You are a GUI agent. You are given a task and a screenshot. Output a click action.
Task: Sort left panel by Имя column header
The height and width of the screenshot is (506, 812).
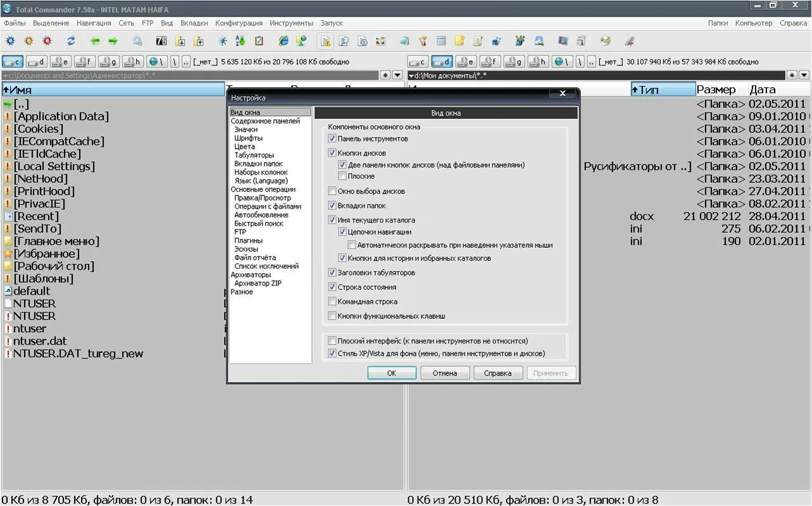click(x=113, y=90)
